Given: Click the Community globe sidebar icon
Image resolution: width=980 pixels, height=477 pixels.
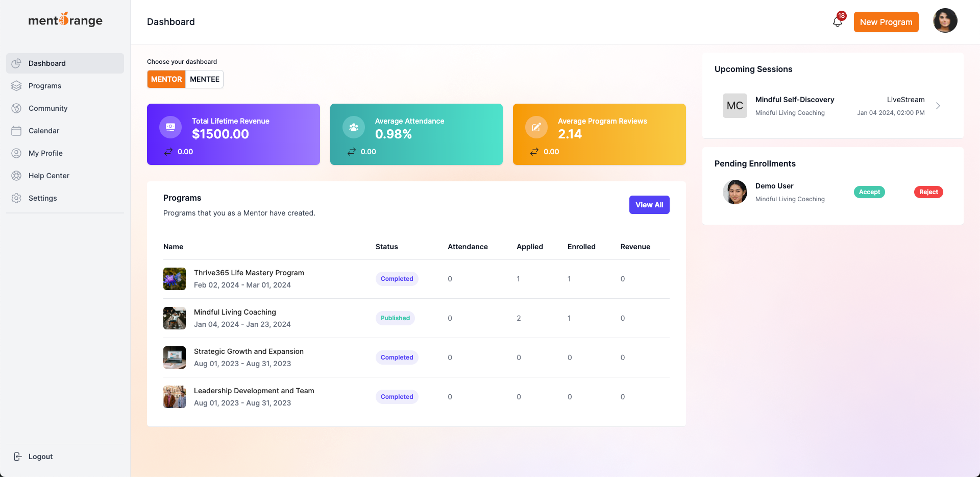Looking at the screenshot, I should tap(16, 108).
